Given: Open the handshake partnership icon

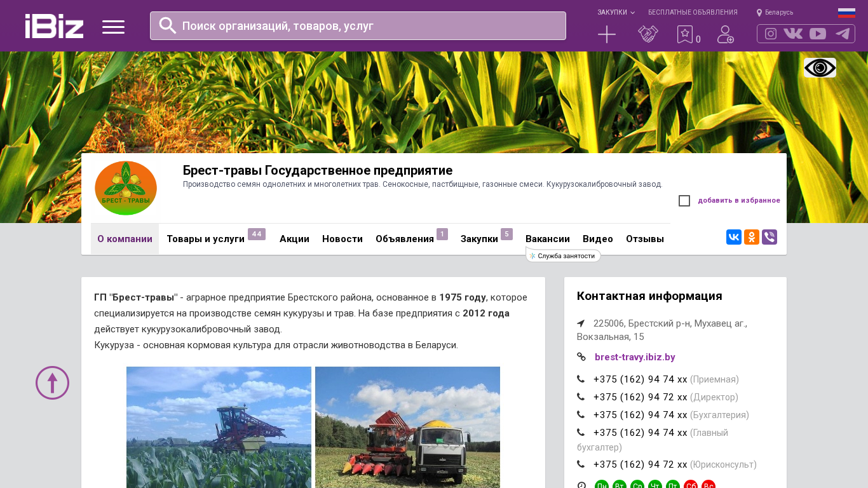Looking at the screenshot, I should pyautogui.click(x=648, y=34).
